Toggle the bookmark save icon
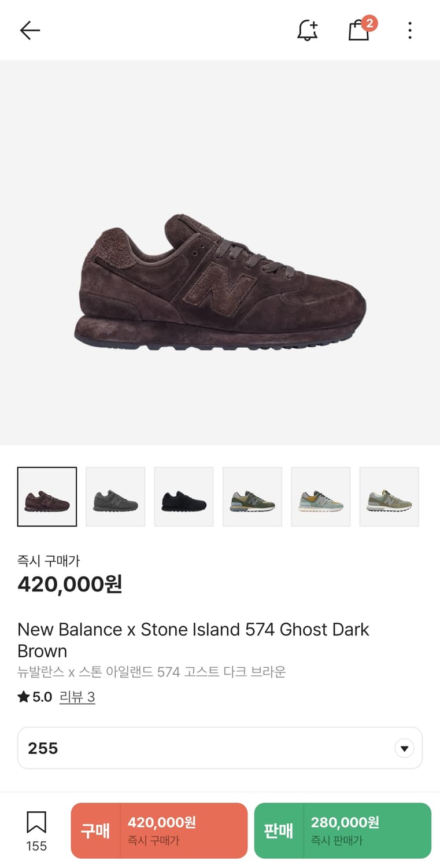The image size is (440, 868). (36, 823)
